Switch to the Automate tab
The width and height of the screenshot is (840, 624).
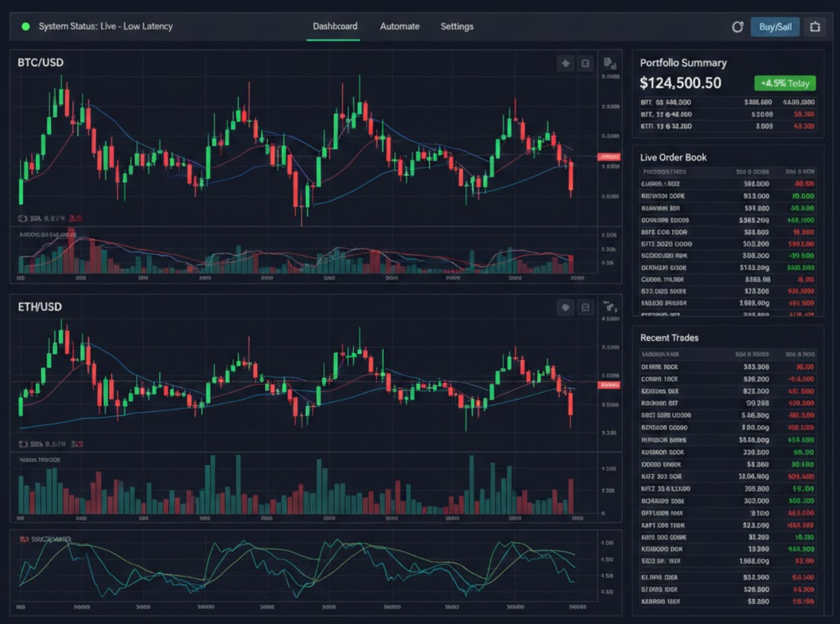point(400,26)
